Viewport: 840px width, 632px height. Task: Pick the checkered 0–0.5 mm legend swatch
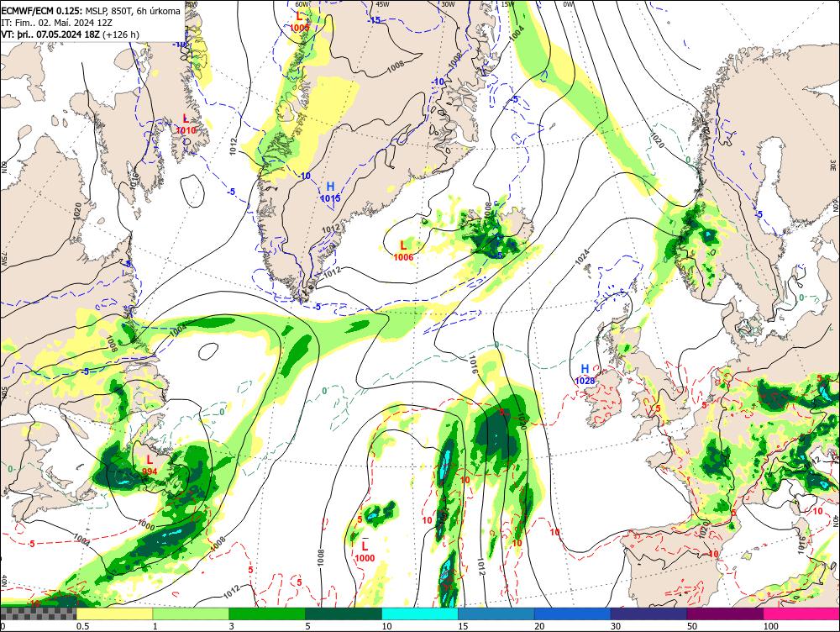pos(38,614)
